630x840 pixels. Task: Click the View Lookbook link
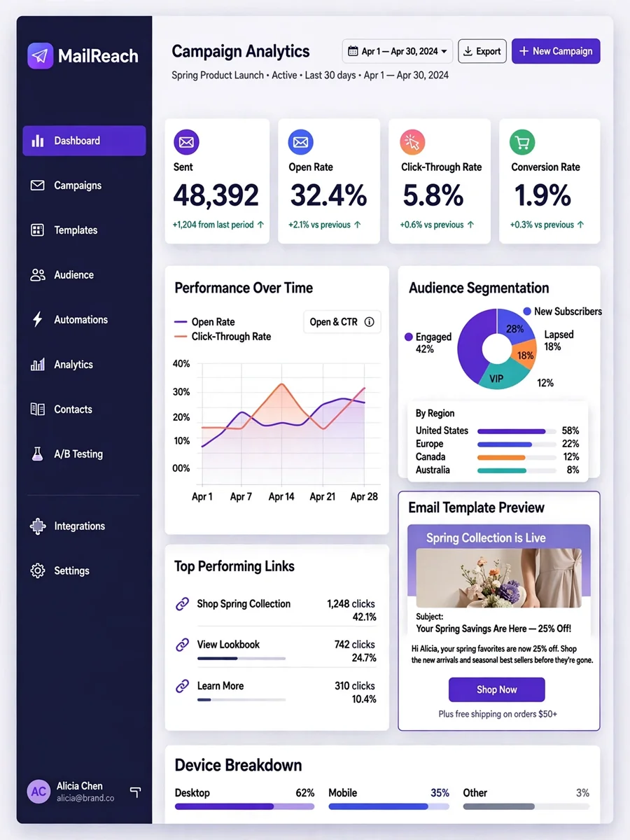[228, 645]
